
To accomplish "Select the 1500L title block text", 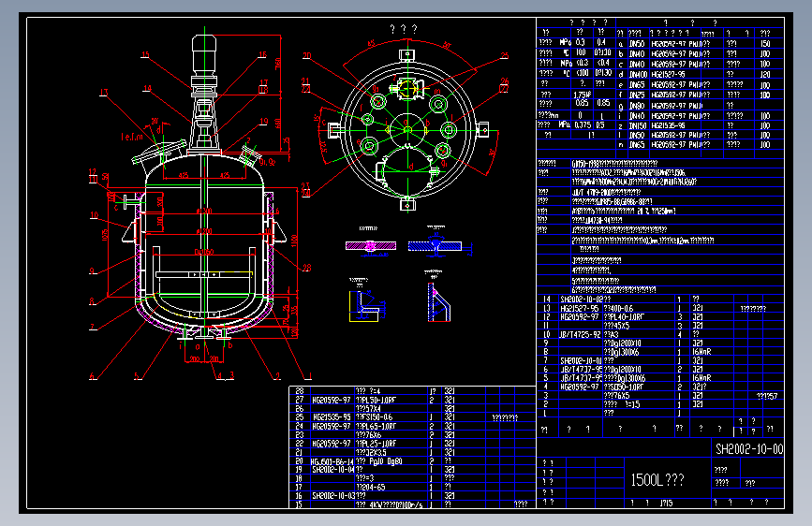I will [657, 480].
